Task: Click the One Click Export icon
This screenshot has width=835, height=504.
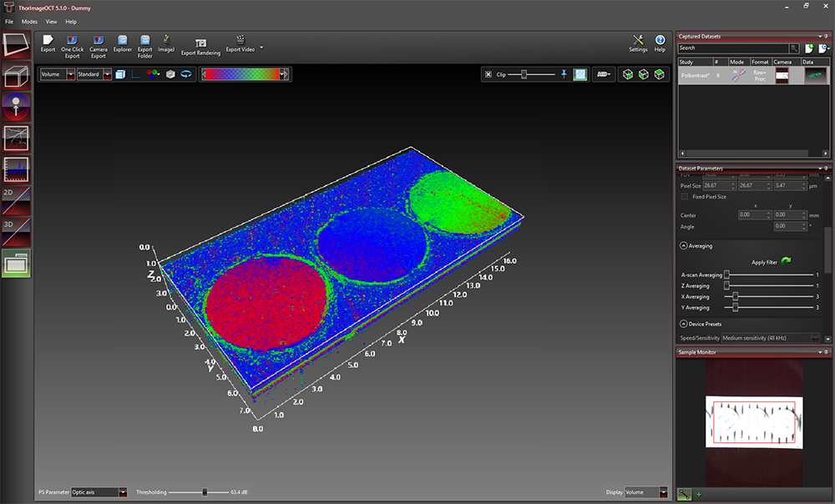Action: tap(72, 40)
